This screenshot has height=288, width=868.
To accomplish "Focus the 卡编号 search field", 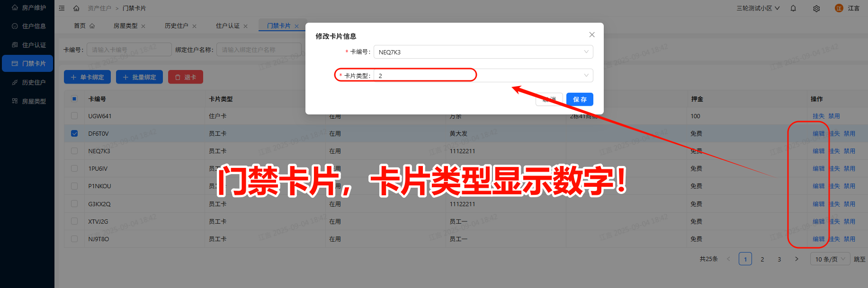I will click(x=129, y=50).
